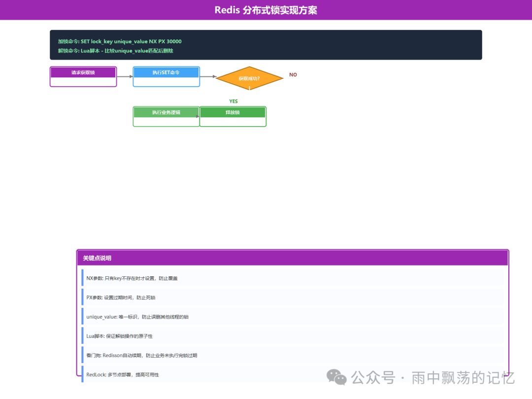The height and width of the screenshot is (399, 532).
Task: Select the green 执行业务逻辑 node
Action: click(166, 112)
